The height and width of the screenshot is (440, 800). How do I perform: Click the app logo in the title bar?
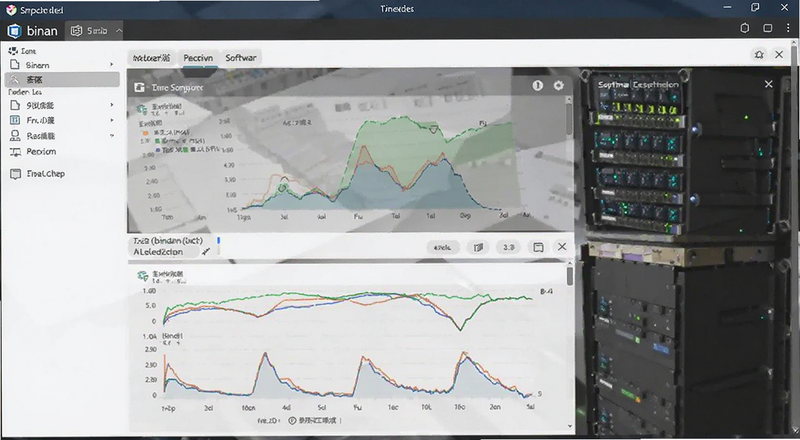[x=11, y=9]
